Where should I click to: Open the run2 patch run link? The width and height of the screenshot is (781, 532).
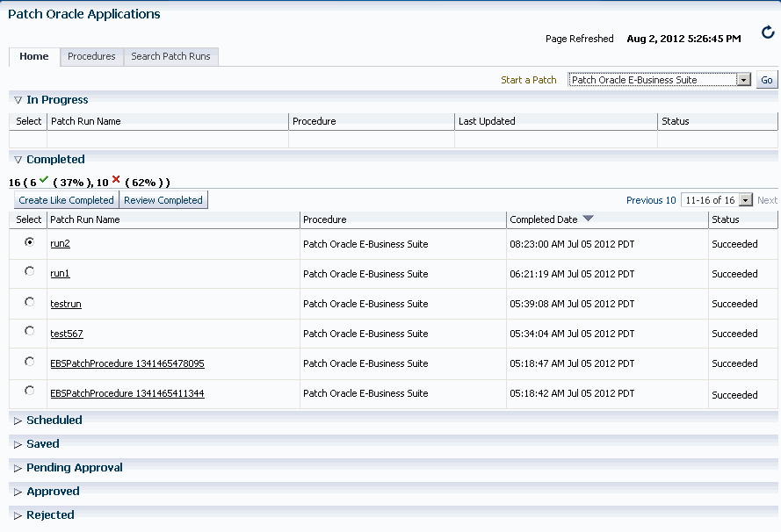click(x=61, y=243)
